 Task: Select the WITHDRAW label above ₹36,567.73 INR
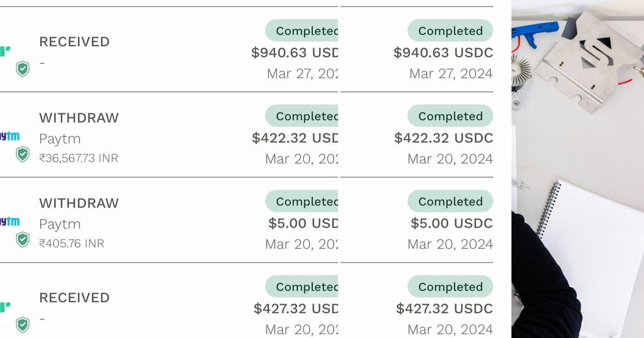pos(79,117)
